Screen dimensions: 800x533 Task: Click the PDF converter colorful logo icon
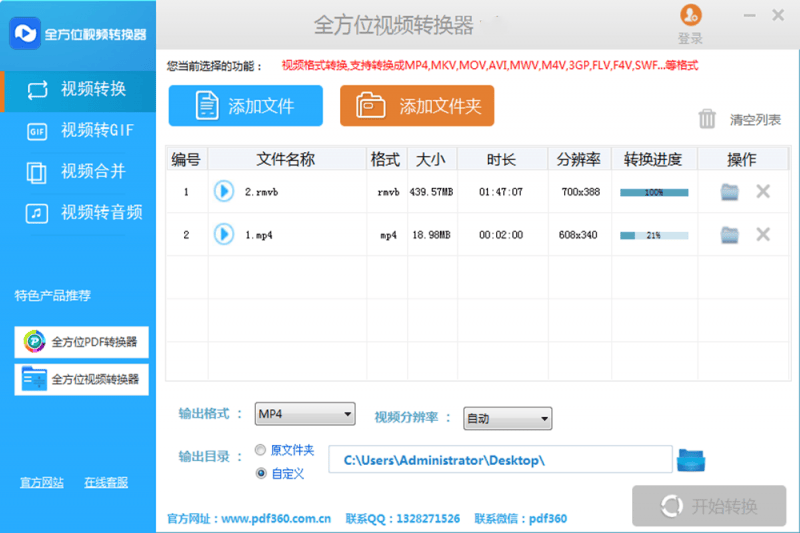[x=34, y=341]
